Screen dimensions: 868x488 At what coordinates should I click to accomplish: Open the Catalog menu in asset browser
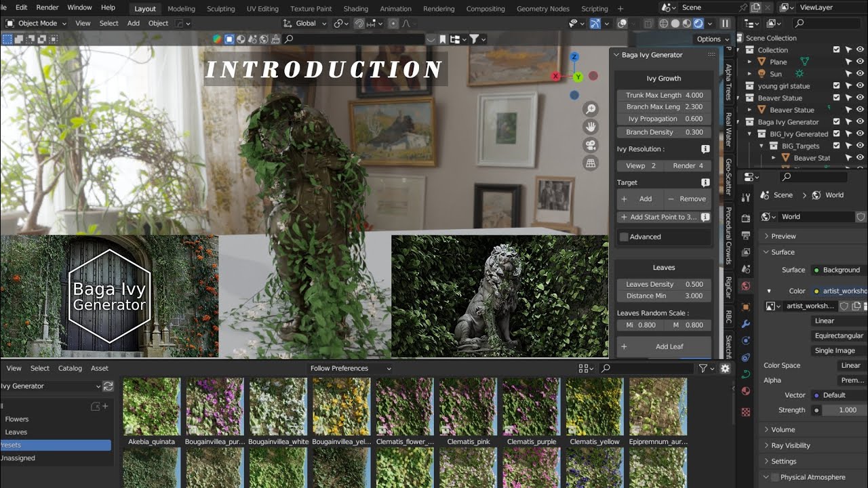coord(70,368)
